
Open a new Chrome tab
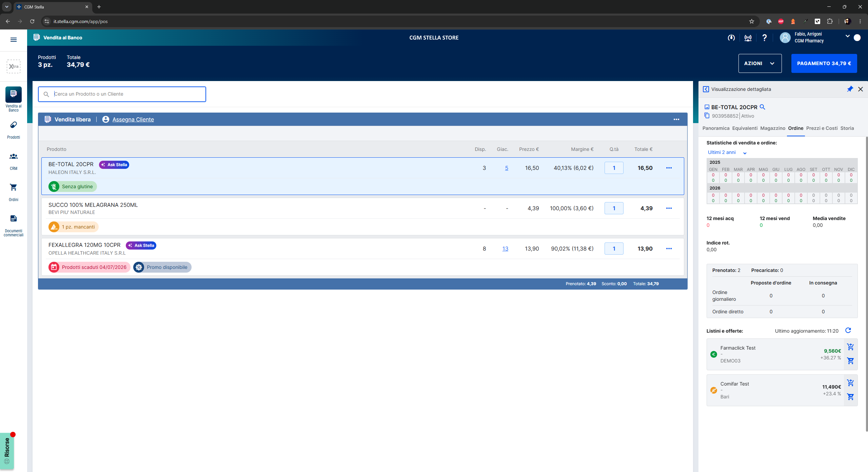pyautogui.click(x=99, y=7)
